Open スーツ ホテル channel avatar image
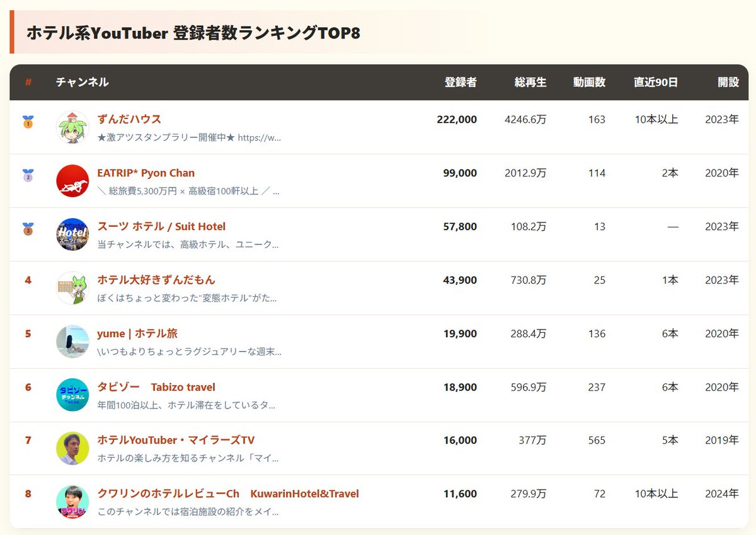Screen dimensions: 756x535 [72, 234]
